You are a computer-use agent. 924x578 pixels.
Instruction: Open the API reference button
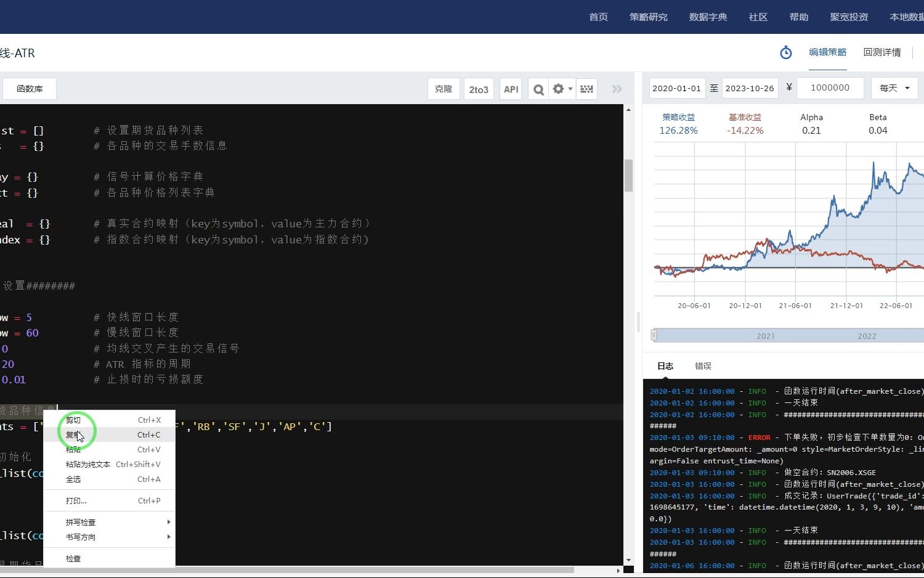click(511, 89)
